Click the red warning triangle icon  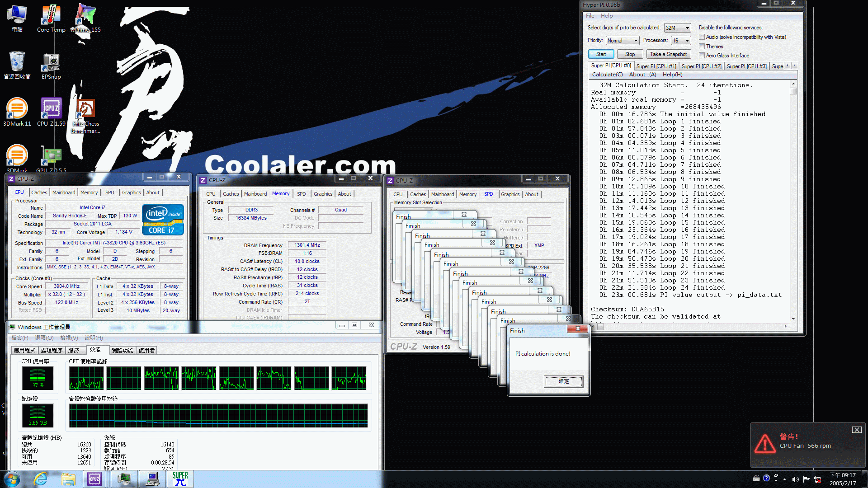click(x=765, y=444)
